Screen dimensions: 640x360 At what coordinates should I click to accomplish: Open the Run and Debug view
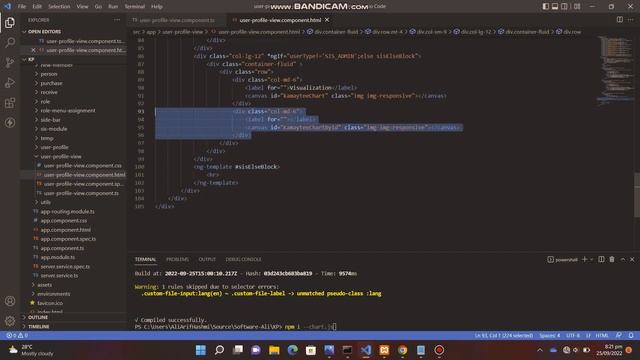[x=10, y=82]
